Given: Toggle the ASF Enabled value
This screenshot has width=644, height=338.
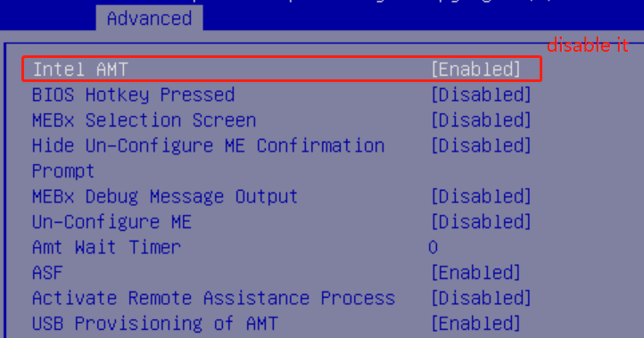Looking at the screenshot, I should [475, 273].
